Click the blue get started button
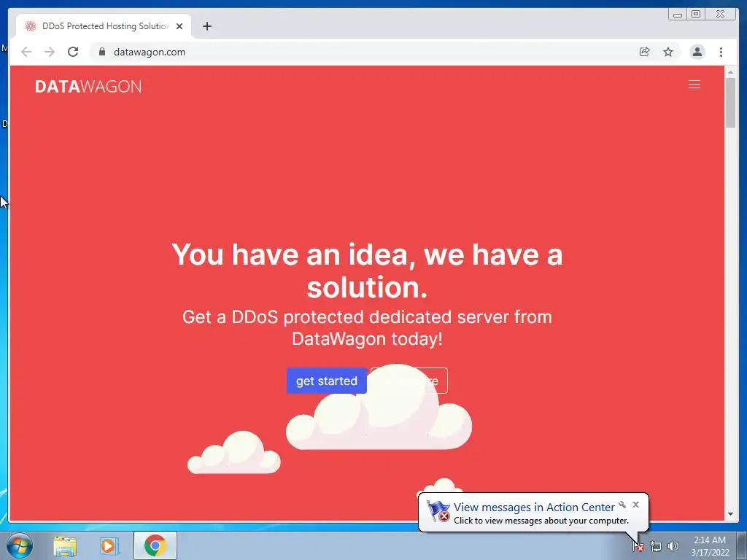Viewport: 747px width, 560px height. click(x=326, y=381)
